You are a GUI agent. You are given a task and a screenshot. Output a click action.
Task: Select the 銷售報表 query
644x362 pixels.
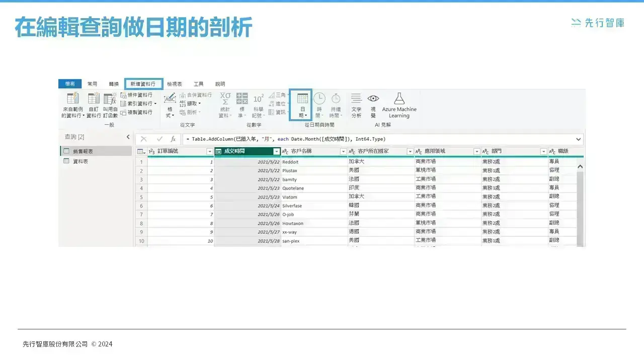(x=96, y=151)
